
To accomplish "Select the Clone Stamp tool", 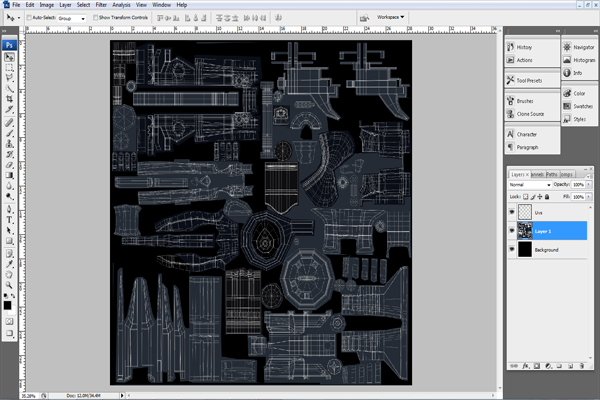I will [10, 144].
